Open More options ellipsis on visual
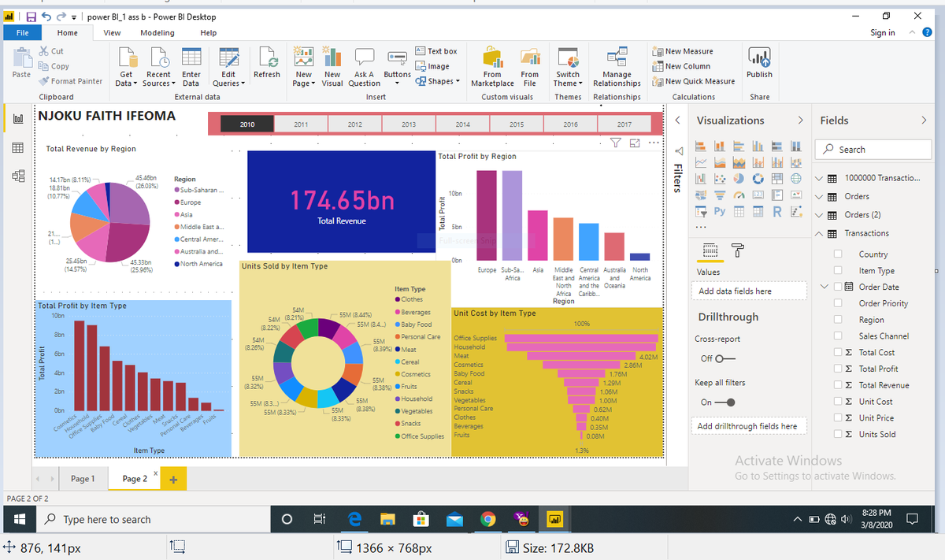Image resolution: width=945 pixels, height=560 pixels. [x=654, y=143]
